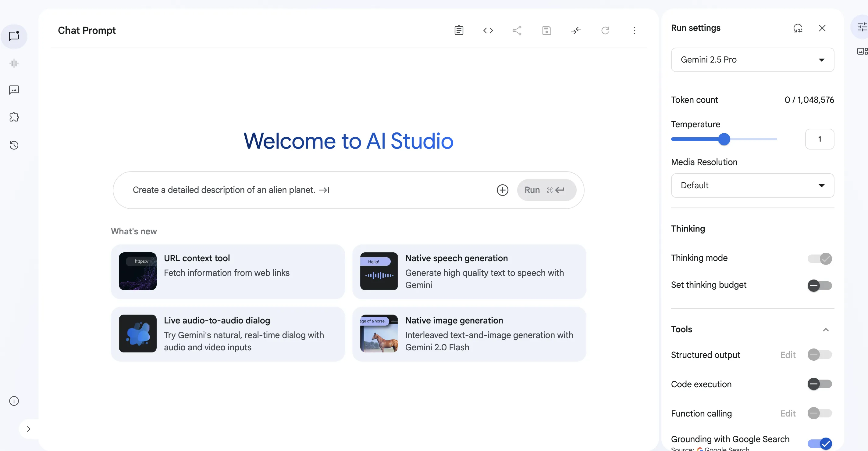This screenshot has width=868, height=451.
Task: Get code for the prompt using the <> icon
Action: 488,30
